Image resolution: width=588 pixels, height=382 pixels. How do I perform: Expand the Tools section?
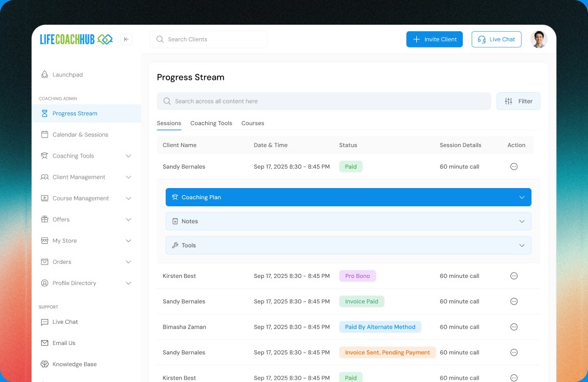click(348, 245)
